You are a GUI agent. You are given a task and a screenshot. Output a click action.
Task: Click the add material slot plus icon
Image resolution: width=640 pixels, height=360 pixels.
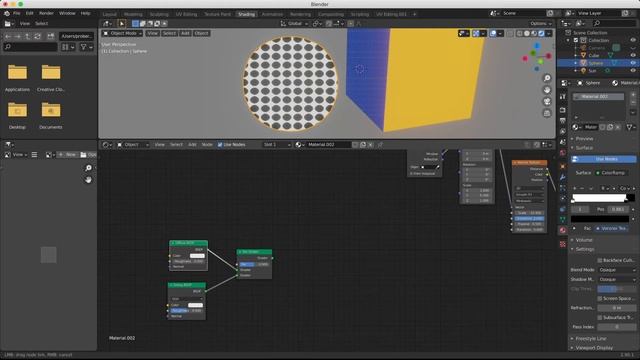pos(633,95)
